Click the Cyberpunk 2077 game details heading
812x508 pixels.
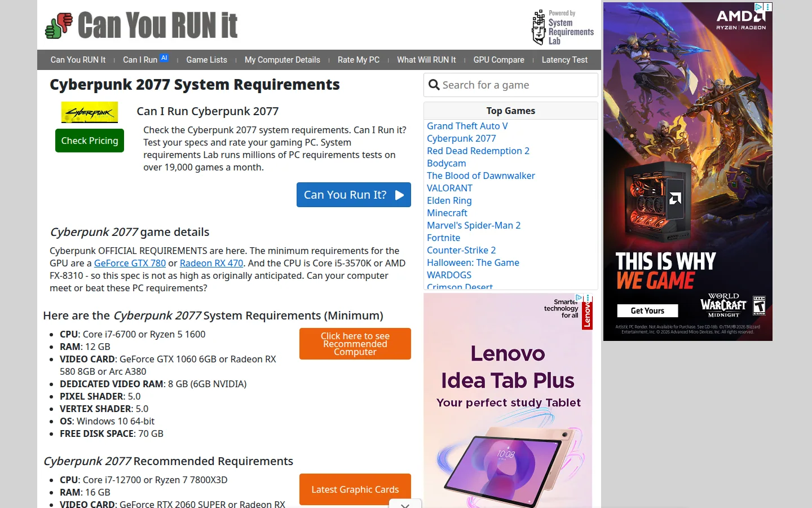pyautogui.click(x=130, y=232)
